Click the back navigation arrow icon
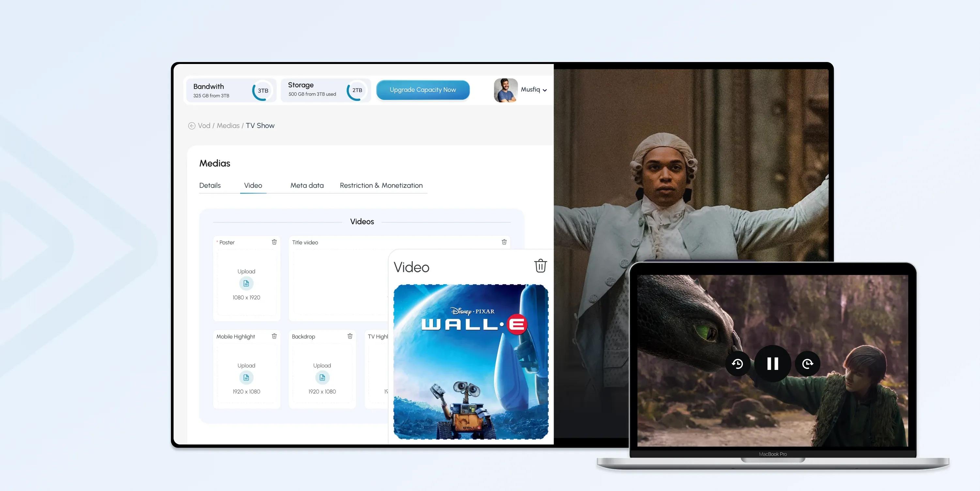The height and width of the screenshot is (491, 980). coord(190,125)
